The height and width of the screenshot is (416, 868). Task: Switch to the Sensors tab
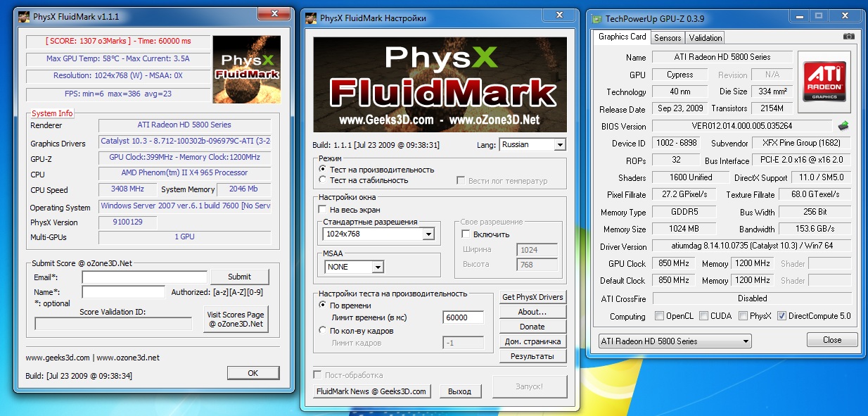(667, 37)
